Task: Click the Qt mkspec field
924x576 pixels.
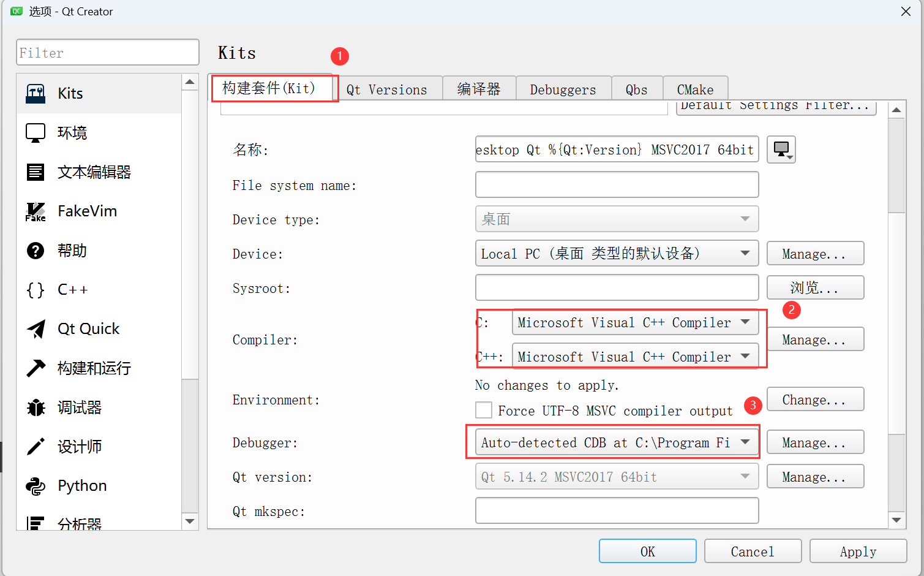Action: coord(617,510)
